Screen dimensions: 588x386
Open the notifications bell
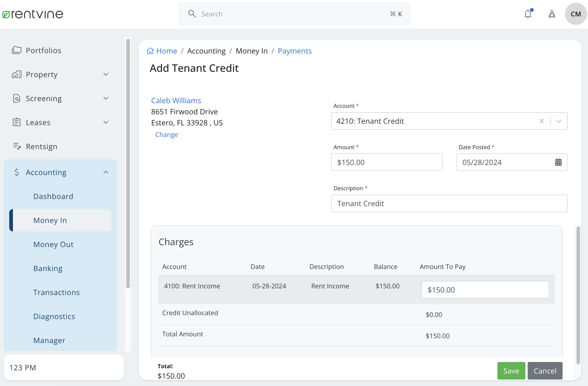coord(527,14)
